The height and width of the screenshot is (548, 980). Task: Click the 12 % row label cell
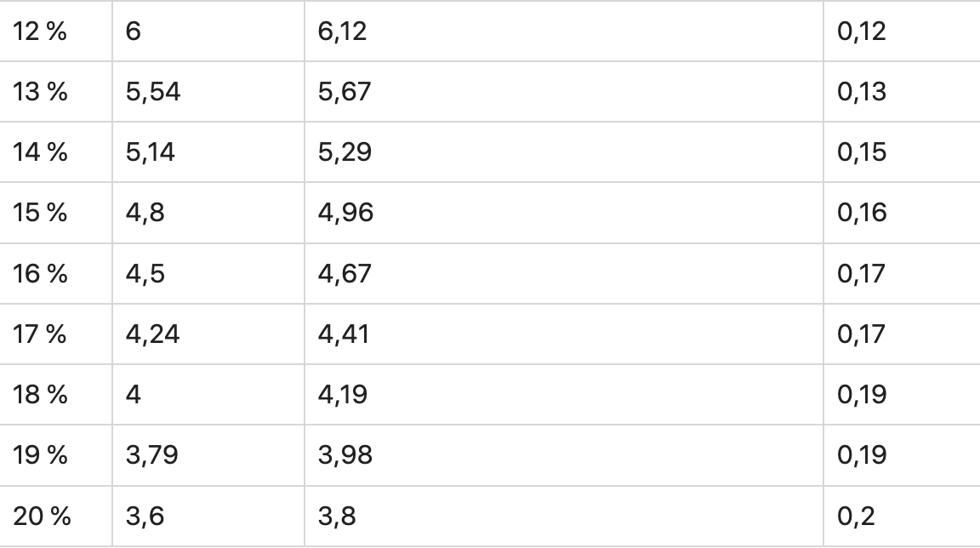pos(39,31)
